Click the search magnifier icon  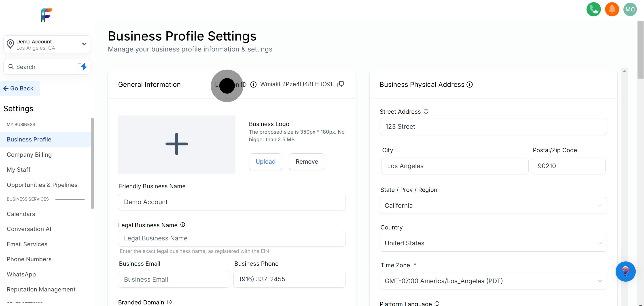tap(11, 67)
